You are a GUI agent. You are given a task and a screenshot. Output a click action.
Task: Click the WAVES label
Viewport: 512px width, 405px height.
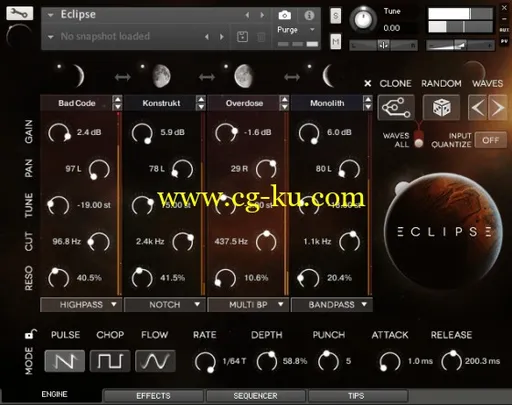487,83
